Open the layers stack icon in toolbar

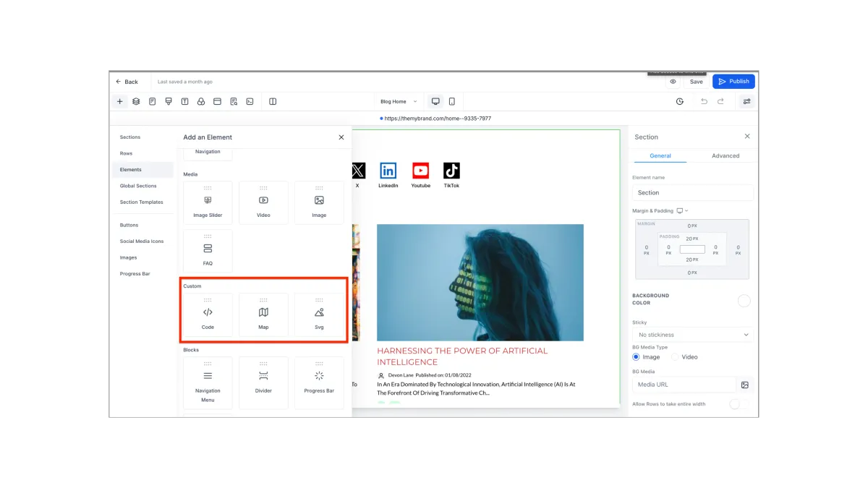(x=136, y=102)
